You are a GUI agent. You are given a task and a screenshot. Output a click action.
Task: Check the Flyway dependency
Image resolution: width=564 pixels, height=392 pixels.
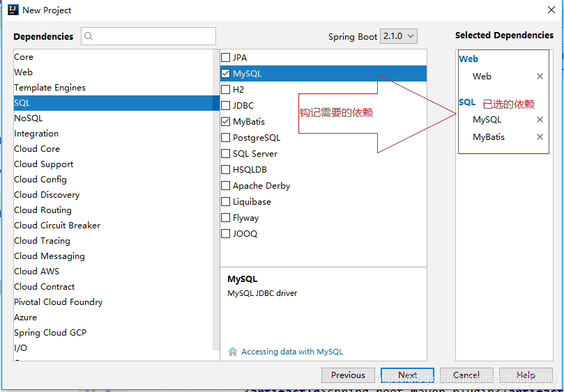click(x=225, y=218)
